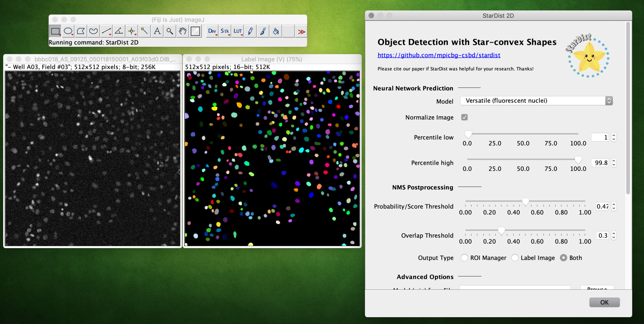The width and height of the screenshot is (644, 324).
Task: Open the Stk stack menu
Action: [x=225, y=31]
